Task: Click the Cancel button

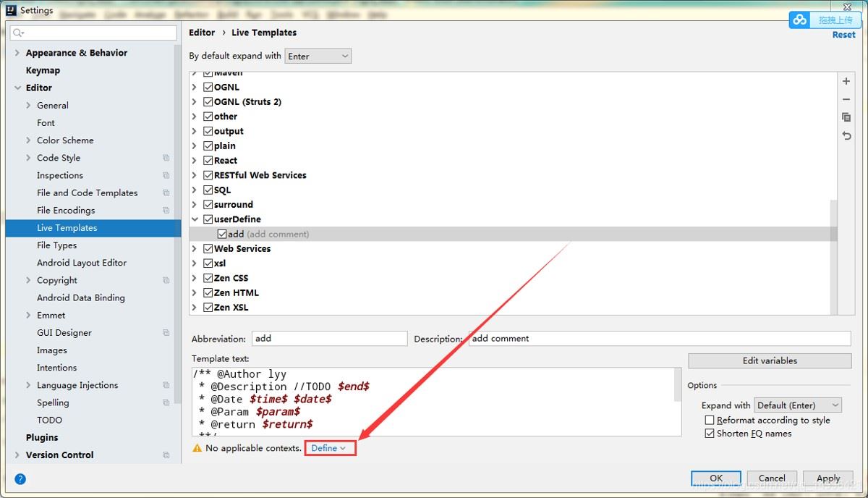Action: click(x=772, y=478)
